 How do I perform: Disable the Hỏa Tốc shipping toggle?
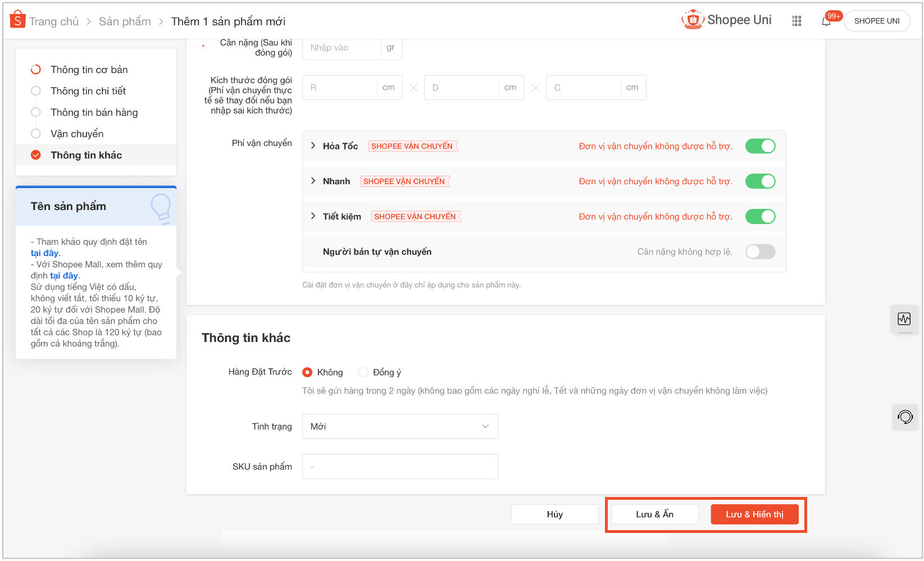coord(760,146)
